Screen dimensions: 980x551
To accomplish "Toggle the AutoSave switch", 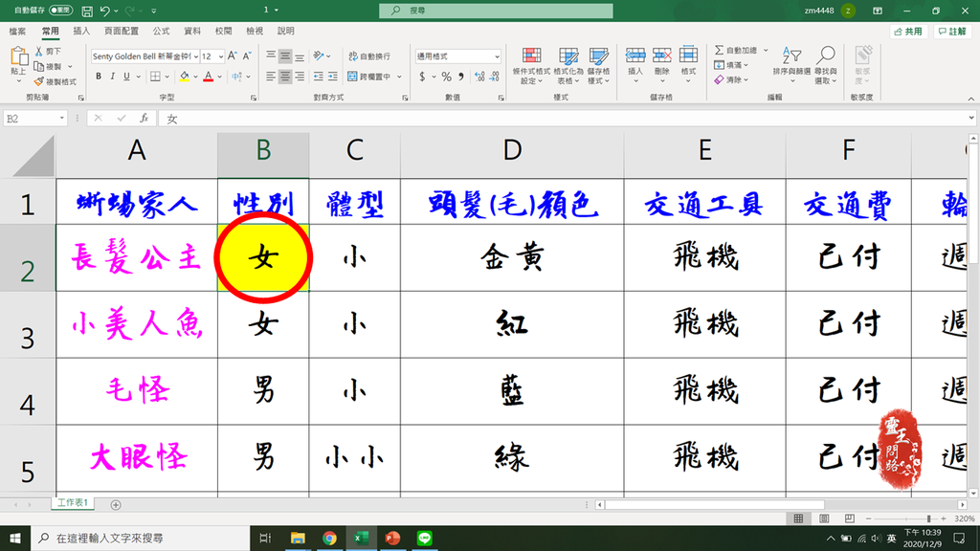I will pos(60,10).
